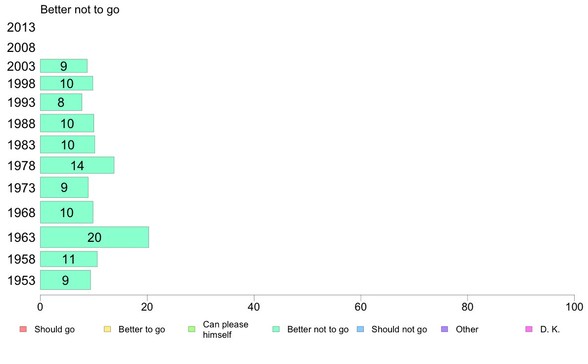Select the 1958 bar showing 11

click(69, 259)
